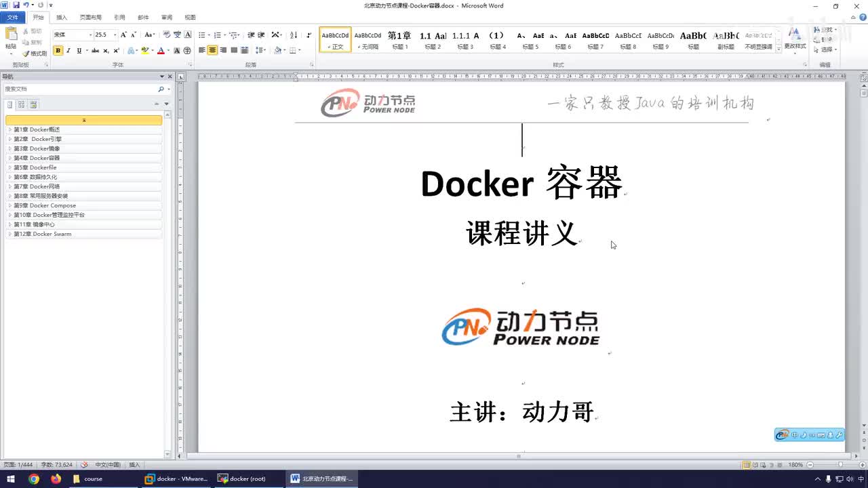Switch to the 插入 (Insert) ribbon tab
The width and height of the screenshot is (868, 488).
coord(62,17)
